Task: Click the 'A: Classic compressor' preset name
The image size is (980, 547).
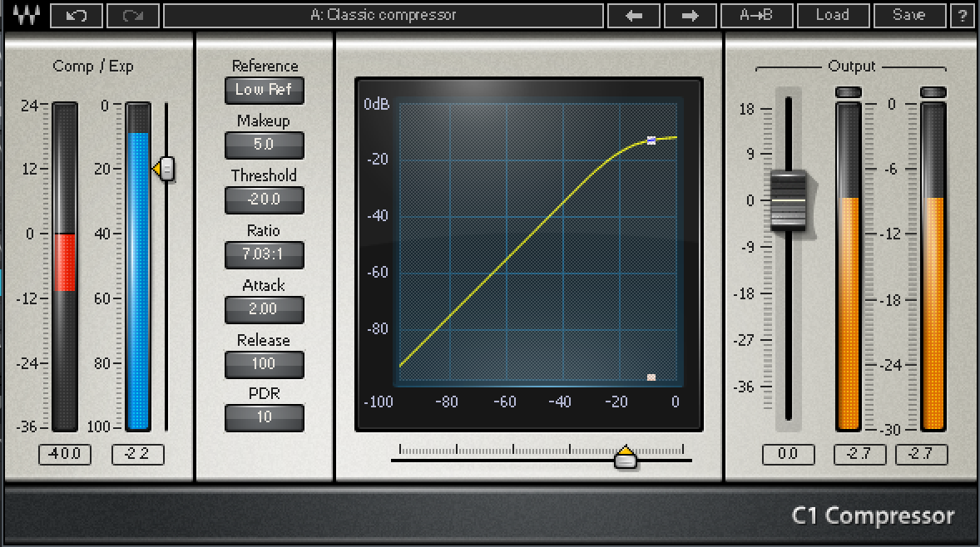Action: 384,16
